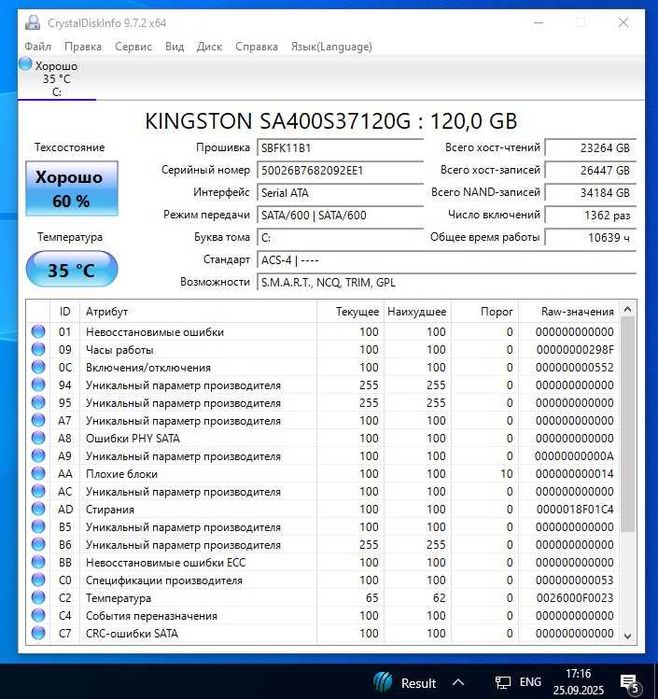The height and width of the screenshot is (699, 658).
Task: Click the status icon of row A9
Action: (38, 456)
